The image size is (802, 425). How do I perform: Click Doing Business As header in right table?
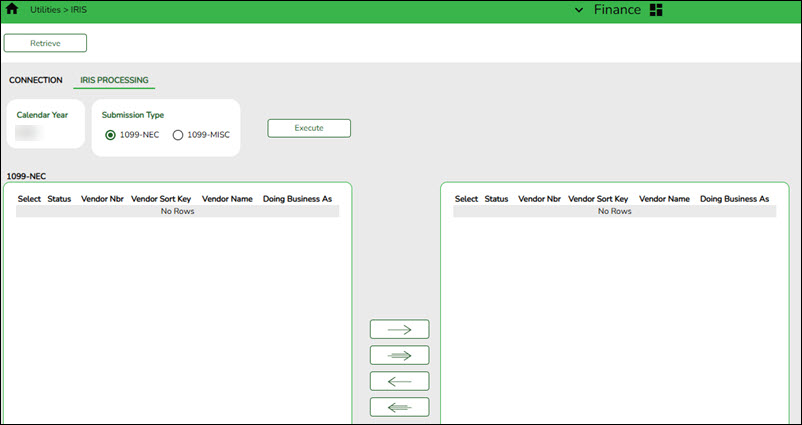[x=734, y=199]
